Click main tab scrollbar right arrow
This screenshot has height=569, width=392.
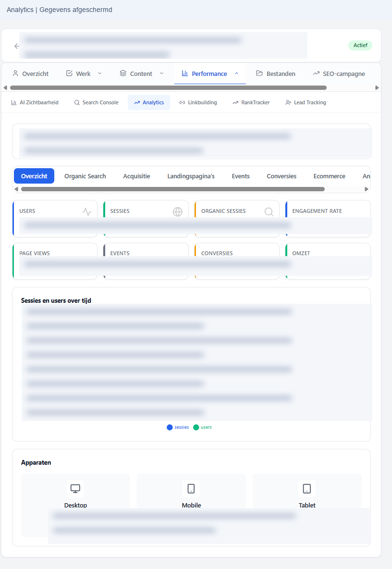[377, 88]
